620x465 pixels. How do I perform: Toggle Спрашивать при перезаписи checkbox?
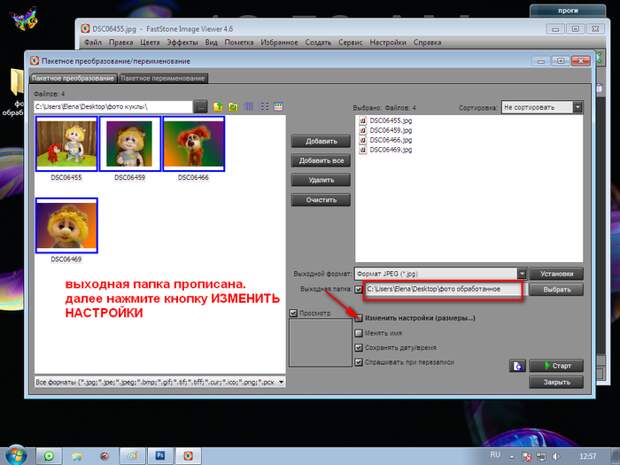358,362
